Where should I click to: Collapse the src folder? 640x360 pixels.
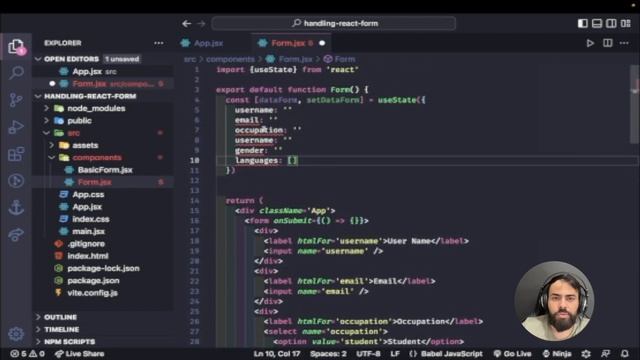[x=73, y=133]
